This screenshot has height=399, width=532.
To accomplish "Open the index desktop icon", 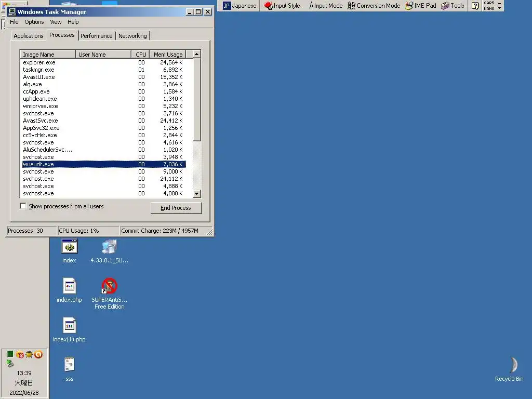I will pos(69,251).
